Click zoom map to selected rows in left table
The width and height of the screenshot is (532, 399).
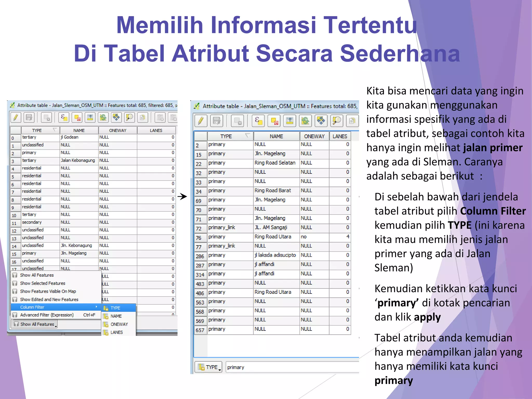pyautogui.click(x=129, y=118)
